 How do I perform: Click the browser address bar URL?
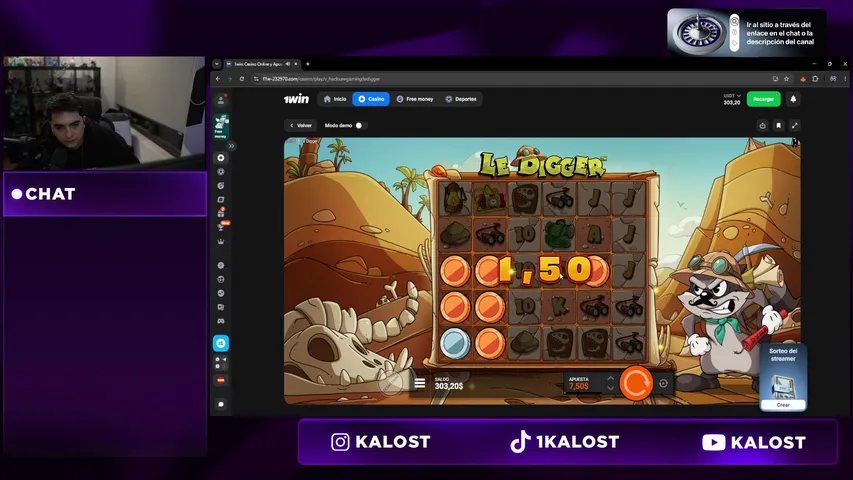click(321, 79)
